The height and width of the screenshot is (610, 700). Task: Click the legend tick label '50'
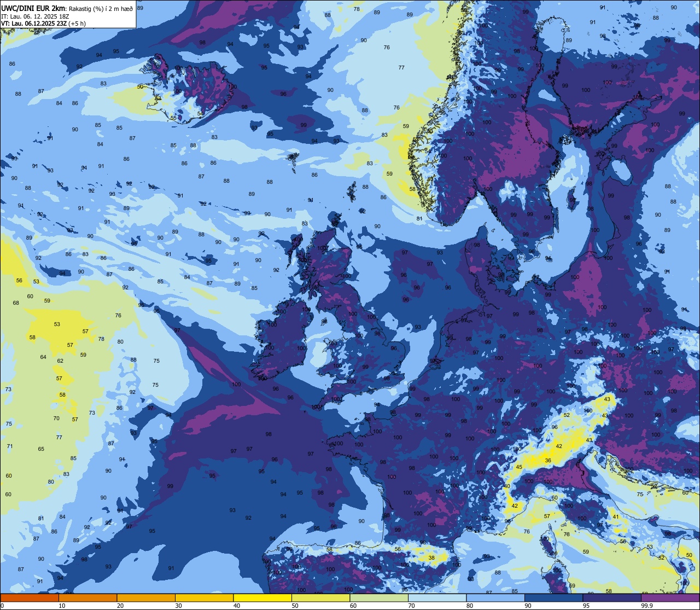(x=295, y=606)
